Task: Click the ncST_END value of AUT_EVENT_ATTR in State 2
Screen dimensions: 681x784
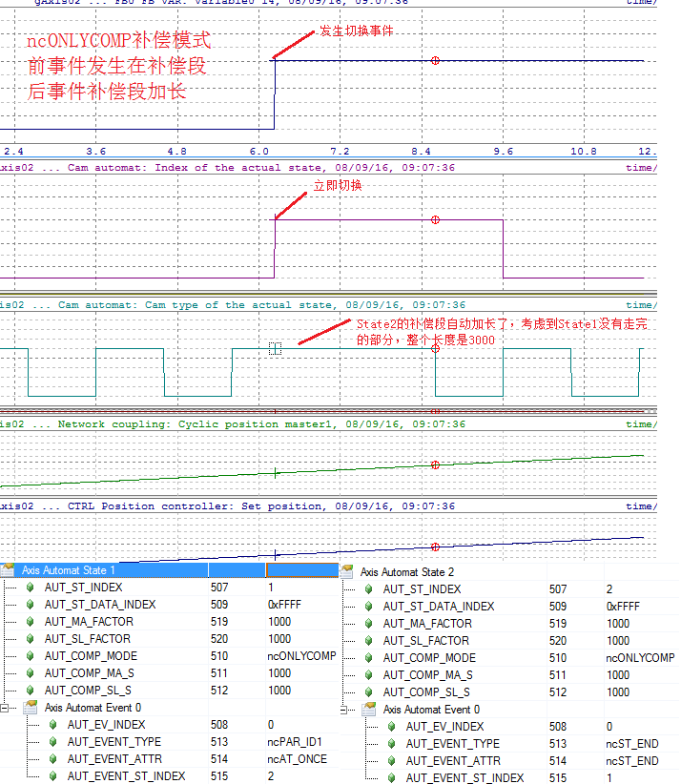Action: coord(632,761)
